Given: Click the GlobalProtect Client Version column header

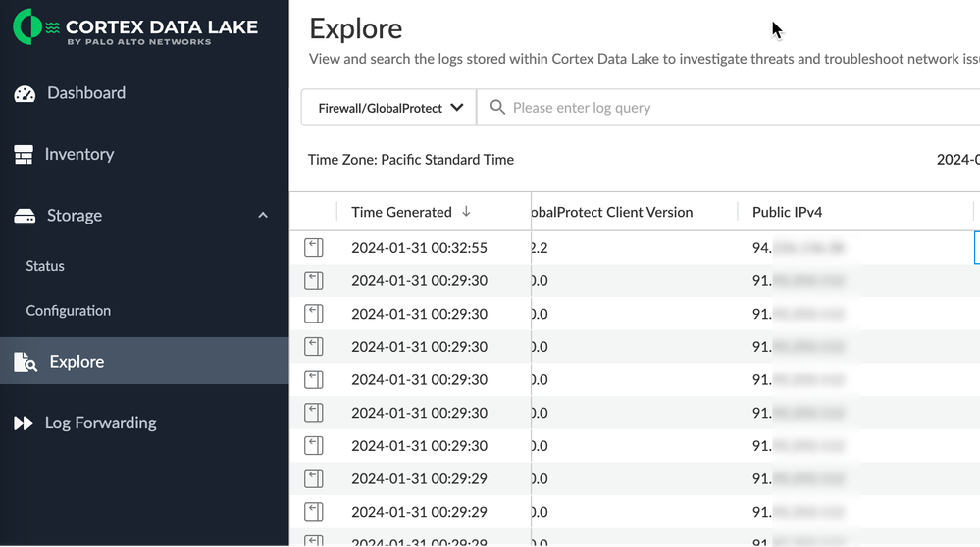Looking at the screenshot, I should 610,212.
